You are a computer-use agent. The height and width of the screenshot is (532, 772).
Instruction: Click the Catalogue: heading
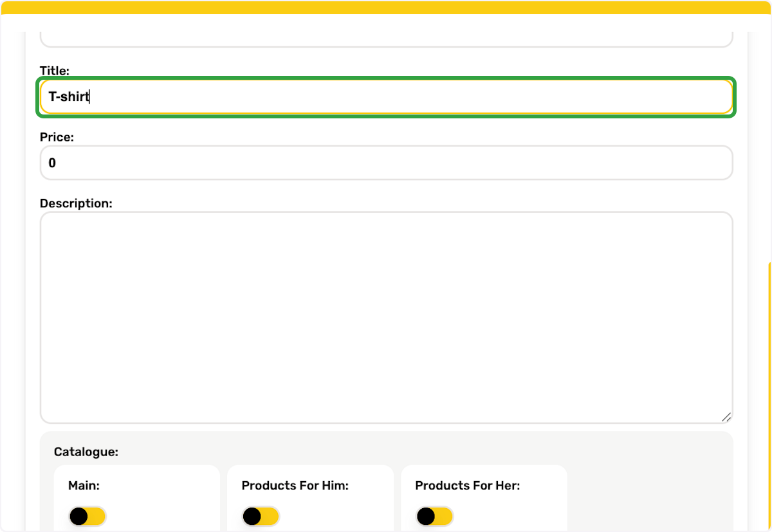[86, 452]
